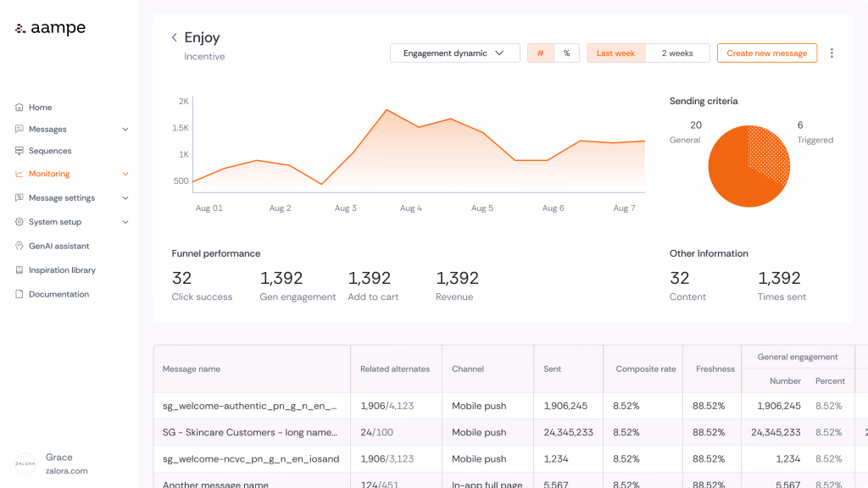The width and height of the screenshot is (868, 488).
Task: Sort by the Related alternates column
Action: pyautogui.click(x=395, y=369)
